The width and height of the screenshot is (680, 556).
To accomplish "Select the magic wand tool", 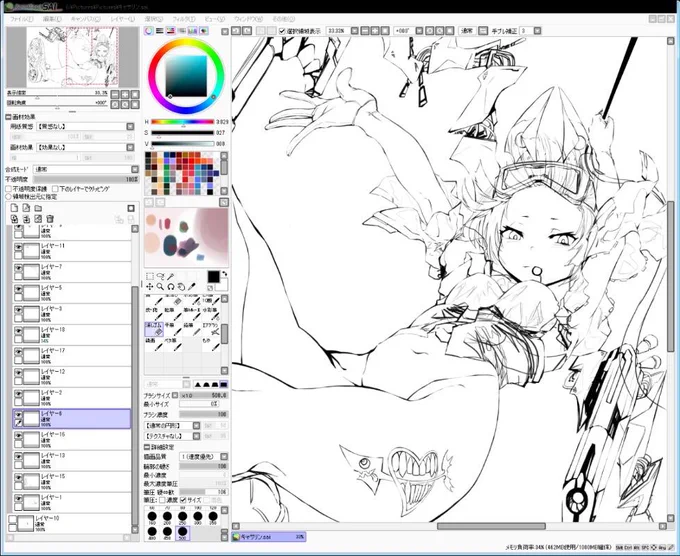I will (170, 276).
